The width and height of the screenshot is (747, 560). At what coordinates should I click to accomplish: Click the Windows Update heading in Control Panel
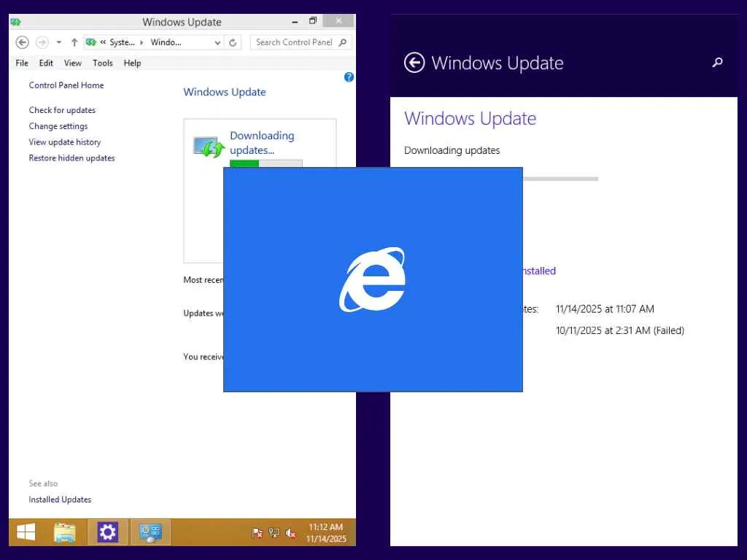225,92
